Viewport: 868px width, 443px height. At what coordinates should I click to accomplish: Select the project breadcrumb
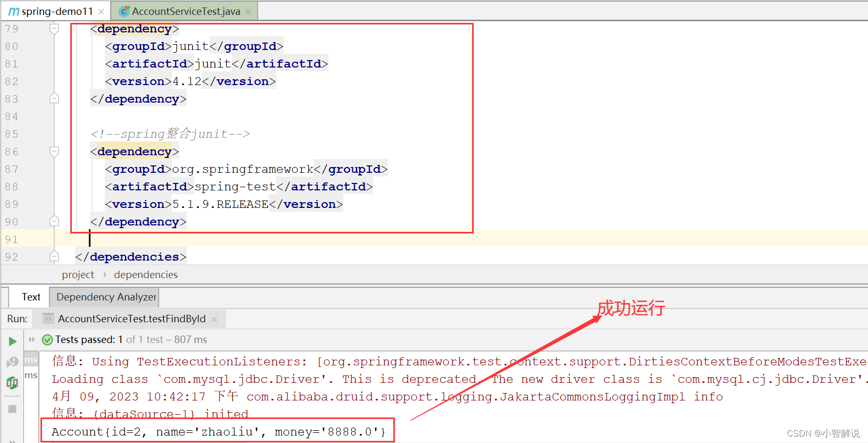click(x=78, y=274)
